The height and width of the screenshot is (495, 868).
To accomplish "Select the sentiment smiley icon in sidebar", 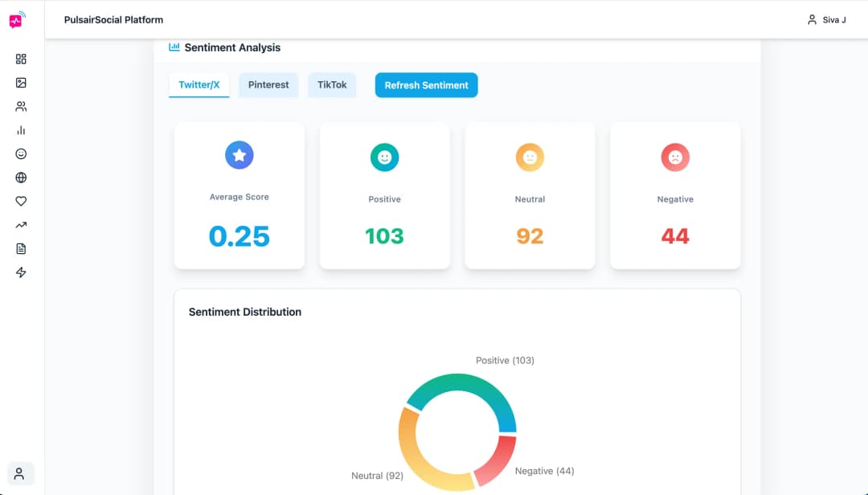I will [21, 153].
